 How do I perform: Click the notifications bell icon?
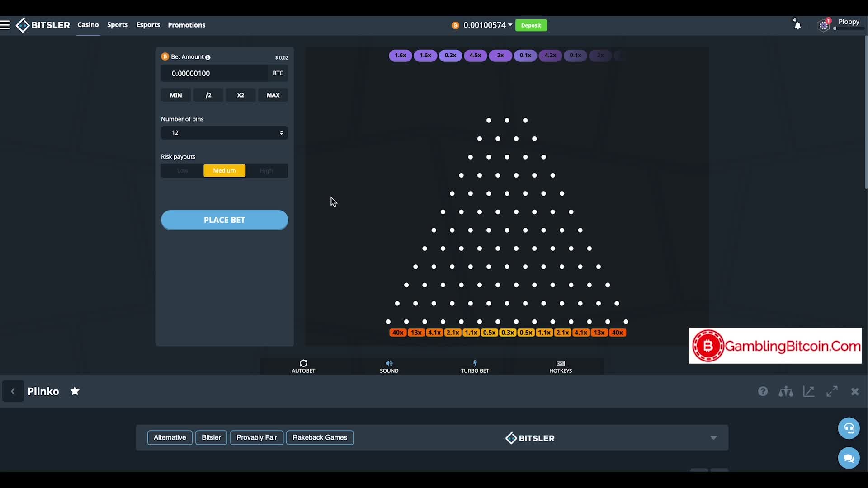pyautogui.click(x=797, y=25)
